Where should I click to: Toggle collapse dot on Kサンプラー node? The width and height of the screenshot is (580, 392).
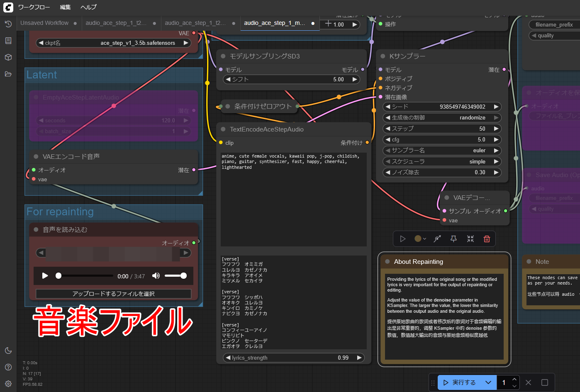(383, 56)
